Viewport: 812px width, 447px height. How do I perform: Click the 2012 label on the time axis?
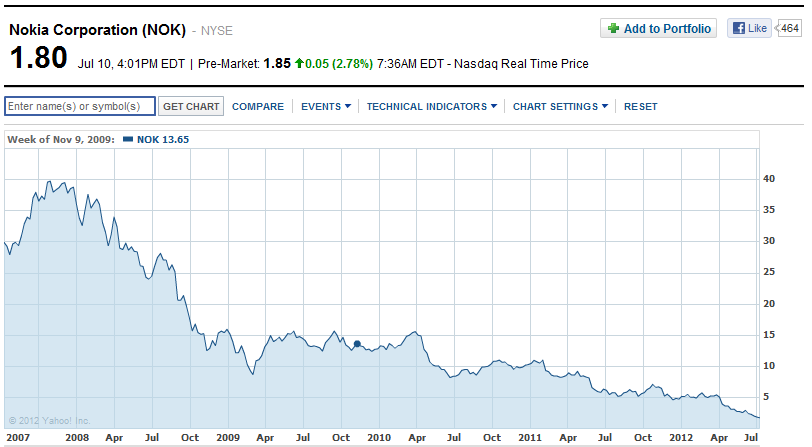(x=681, y=438)
